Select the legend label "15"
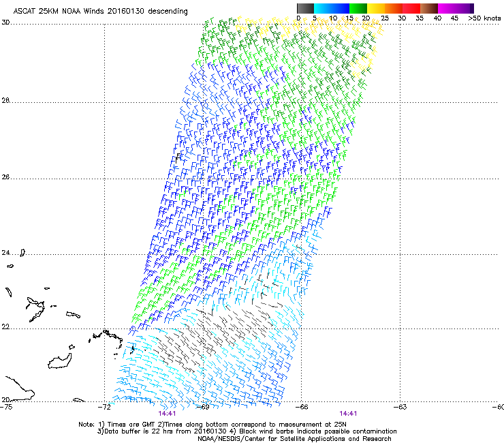The width and height of the screenshot is (504, 443). click(x=349, y=18)
